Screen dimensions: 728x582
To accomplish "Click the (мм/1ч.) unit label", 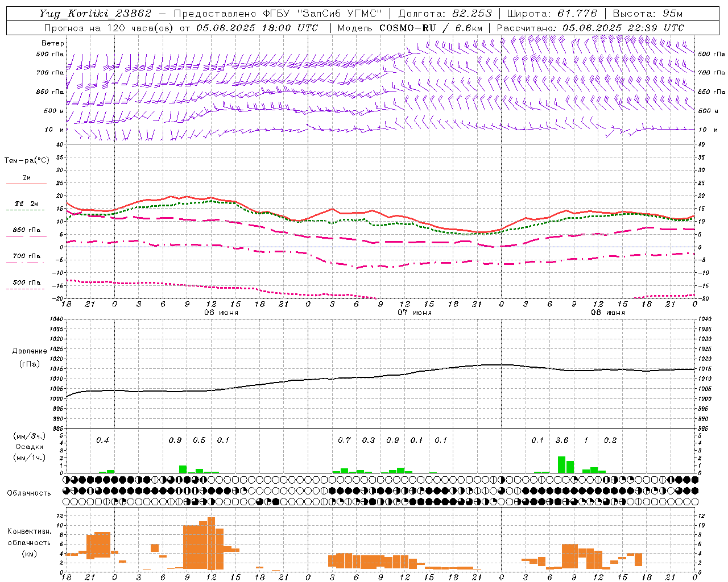I will click(x=30, y=458).
